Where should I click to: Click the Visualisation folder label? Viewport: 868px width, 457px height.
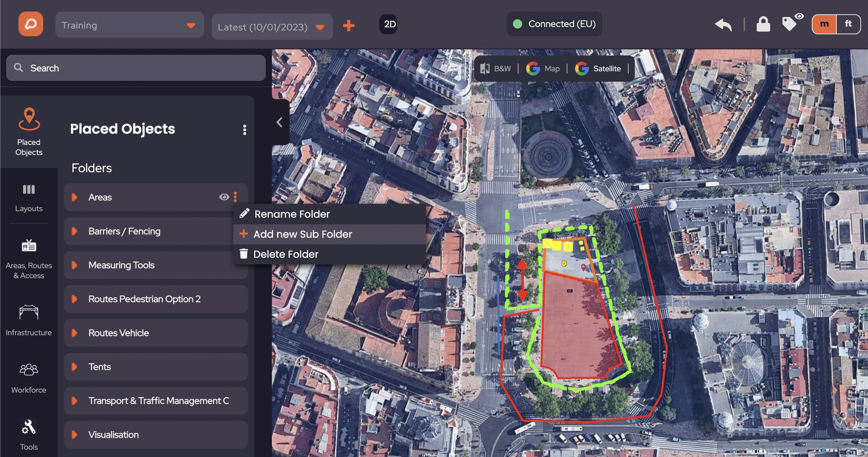click(x=114, y=435)
